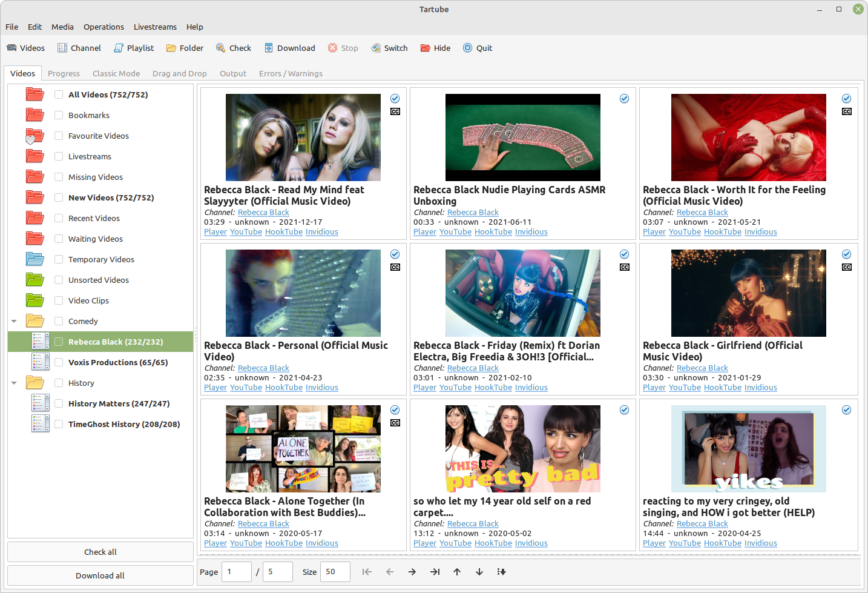Select the Waiting Videos folder row
868x593 pixels.
click(x=100, y=239)
